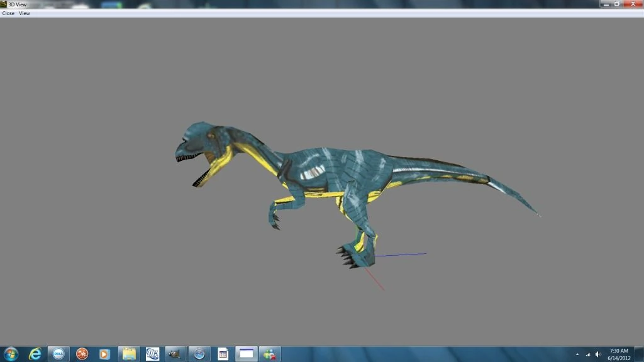
Task: Open the orange round taskbar app
Action: [82, 354]
